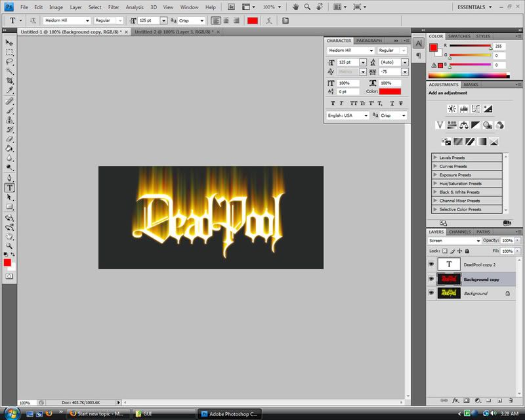Click Character panel Color swatch

(390, 91)
